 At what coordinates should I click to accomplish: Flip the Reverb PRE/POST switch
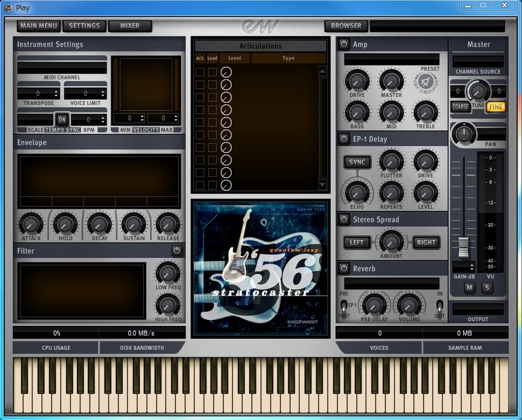[x=343, y=305]
